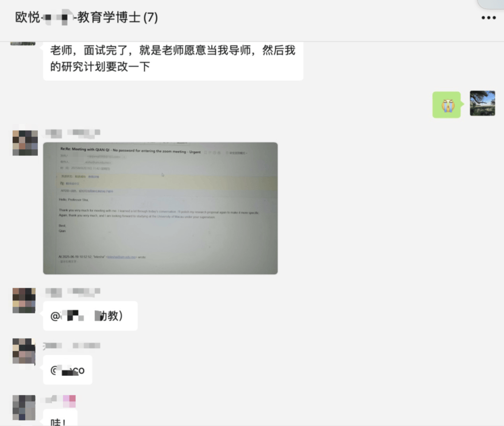Click the @ mention message ending in 助教)
This screenshot has height=426, width=504.
coord(91,316)
